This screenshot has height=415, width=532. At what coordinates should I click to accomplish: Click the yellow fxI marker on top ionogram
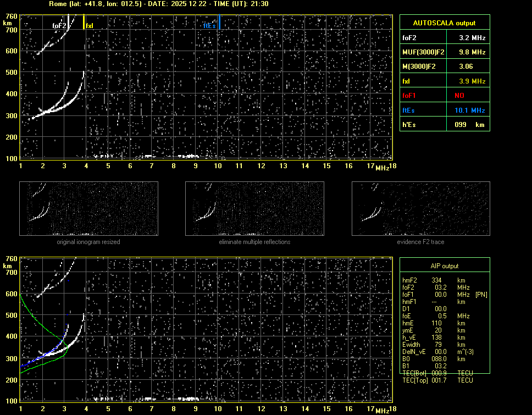point(84,23)
